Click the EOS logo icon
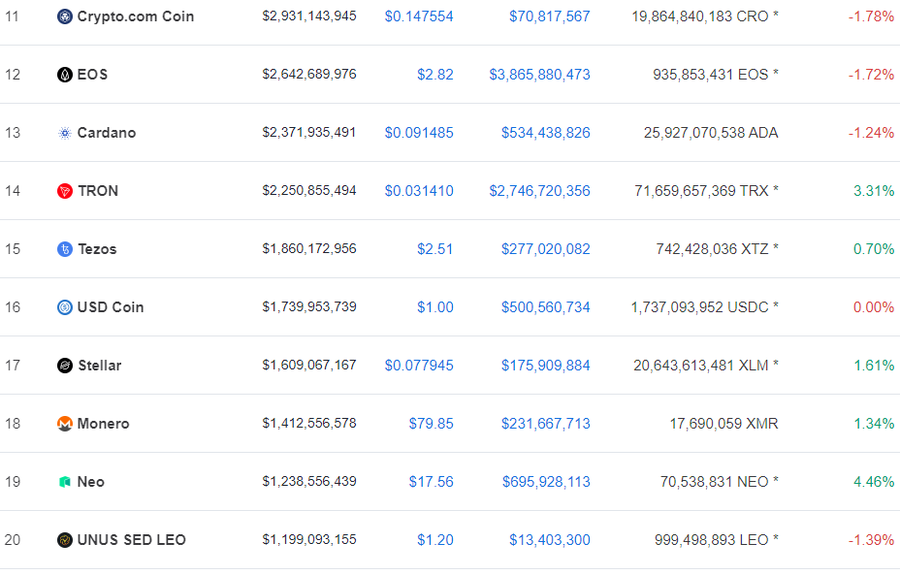Image resolution: width=900 pixels, height=575 pixels. 65,75
